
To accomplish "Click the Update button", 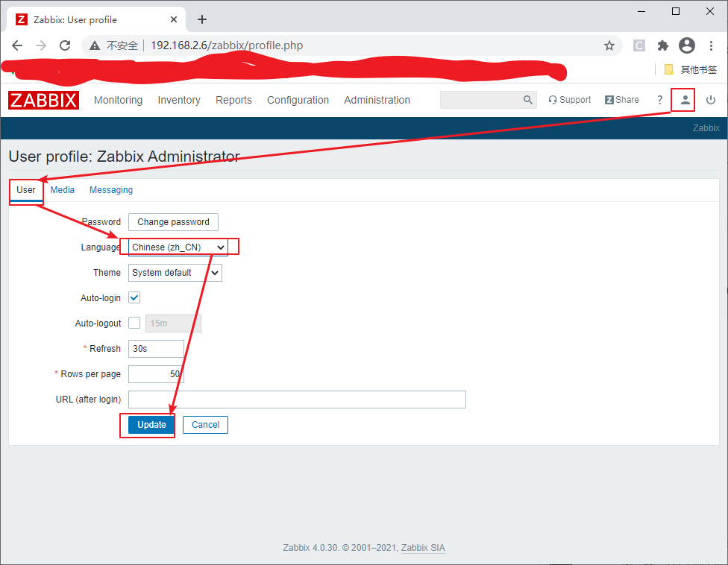I will click(152, 424).
